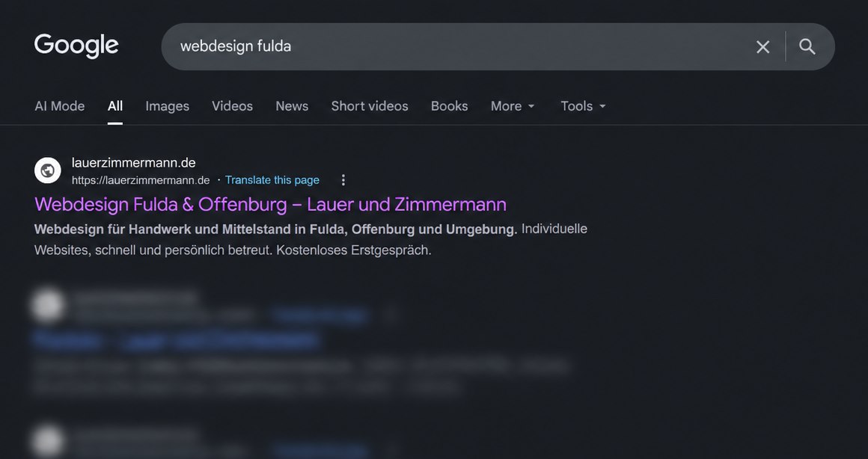The width and height of the screenshot is (868, 459).
Task: Click the snippet text 'Webdesign für Handwerk und Mittelstand'
Action: tap(162, 229)
